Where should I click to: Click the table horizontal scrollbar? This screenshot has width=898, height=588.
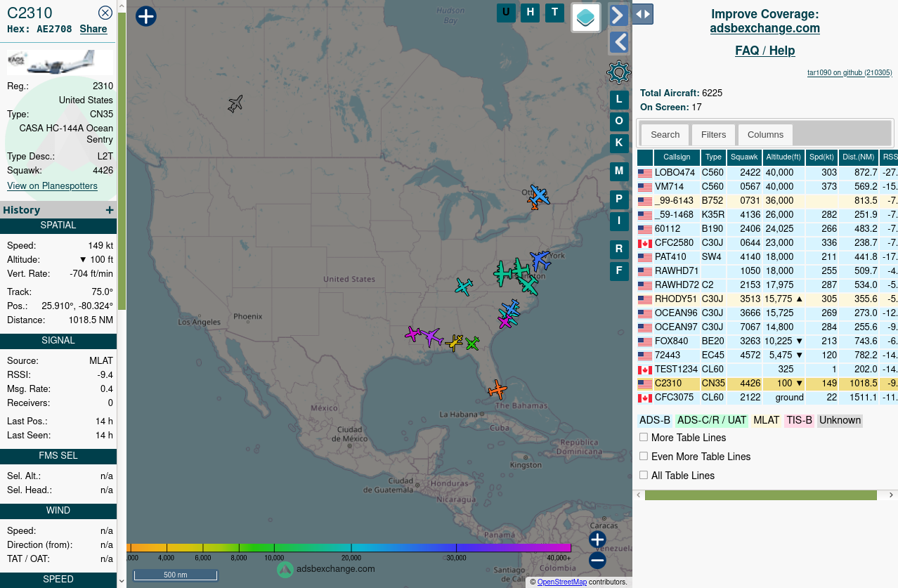(x=760, y=495)
